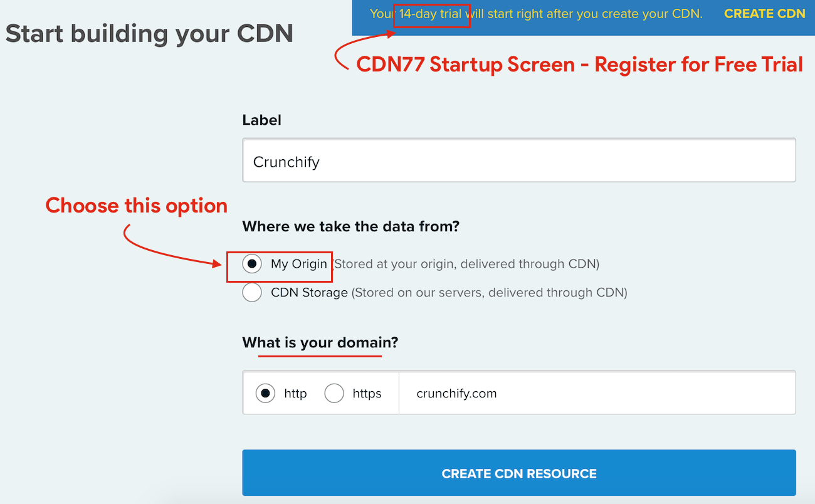Click the Start building your CDN heading
The height and width of the screenshot is (504, 815).
[149, 34]
